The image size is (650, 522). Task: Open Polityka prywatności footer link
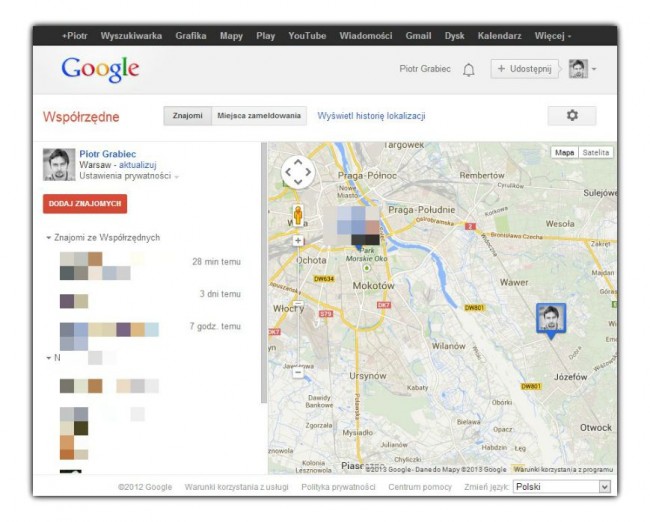click(338, 487)
